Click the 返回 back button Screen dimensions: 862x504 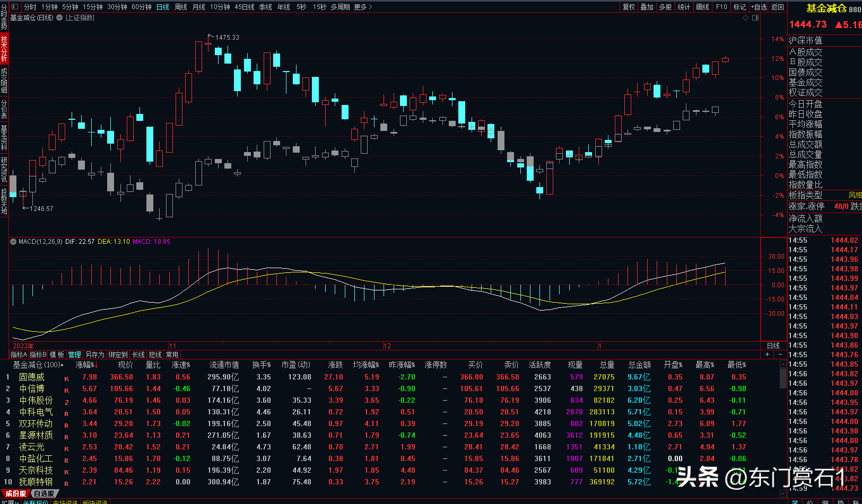click(x=778, y=7)
